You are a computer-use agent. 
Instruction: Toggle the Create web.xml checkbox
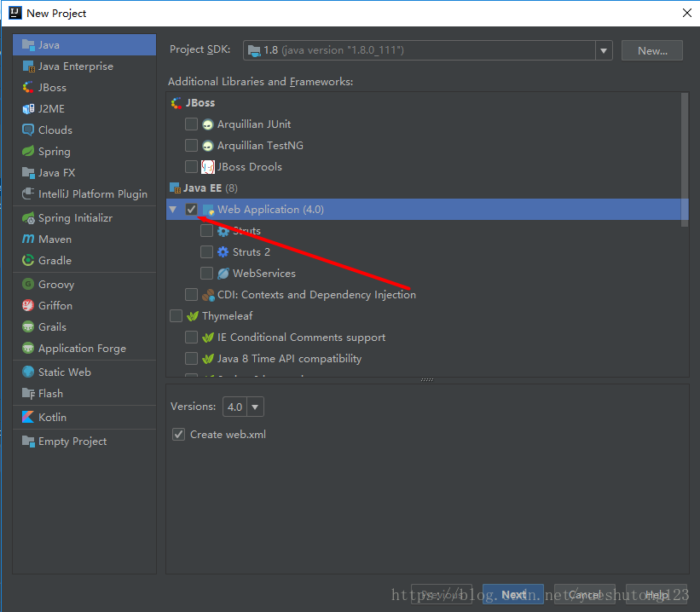(178, 435)
